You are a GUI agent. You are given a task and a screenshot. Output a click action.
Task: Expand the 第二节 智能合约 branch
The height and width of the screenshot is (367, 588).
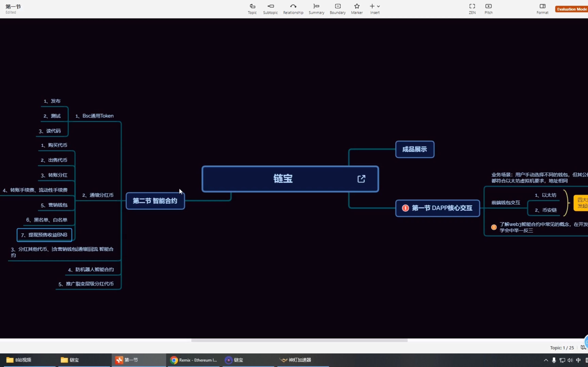tap(154, 201)
